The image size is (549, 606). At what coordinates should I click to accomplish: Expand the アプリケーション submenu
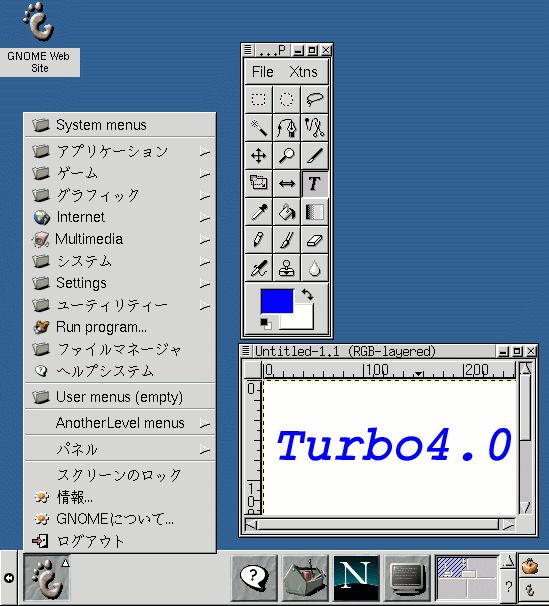[120, 151]
